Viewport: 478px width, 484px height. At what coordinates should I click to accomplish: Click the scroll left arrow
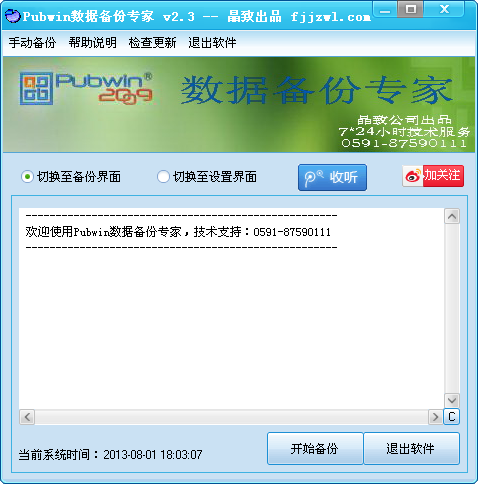[27, 417]
